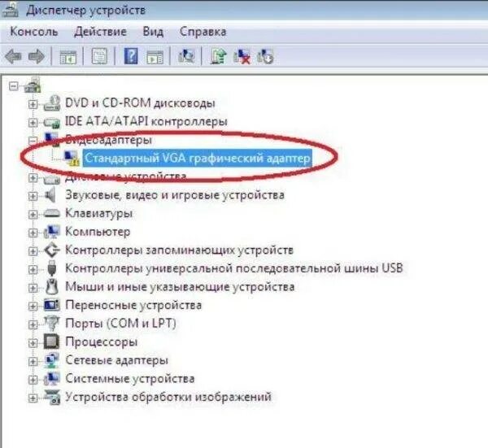
Task: Collapse the Видеоадаптеры category
Action: point(33,141)
